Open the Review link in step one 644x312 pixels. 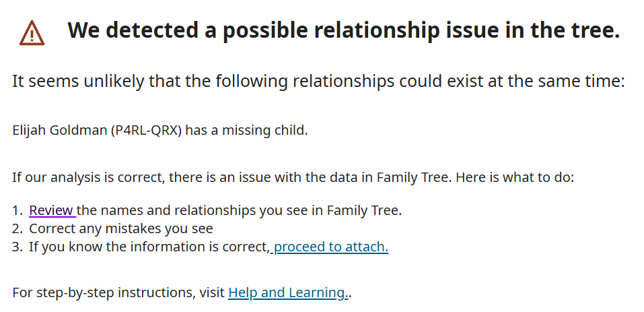click(x=52, y=210)
